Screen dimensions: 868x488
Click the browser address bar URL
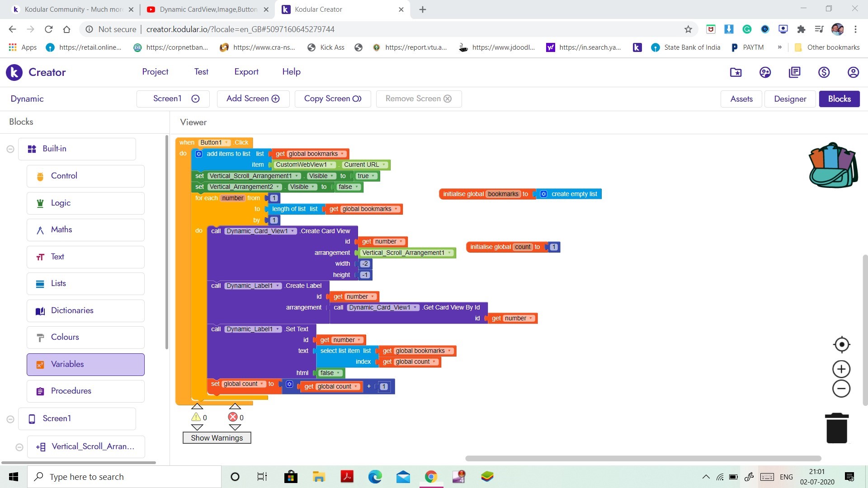[240, 29]
